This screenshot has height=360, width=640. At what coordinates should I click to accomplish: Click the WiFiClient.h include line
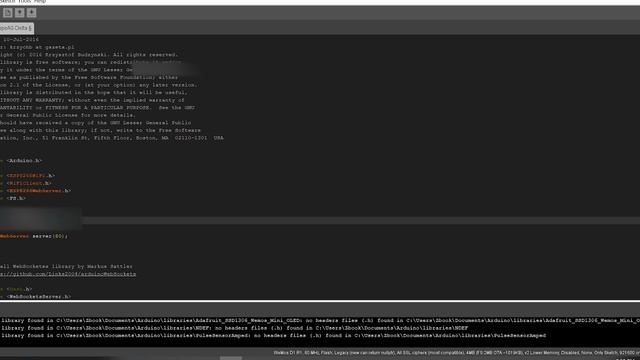pos(26,183)
